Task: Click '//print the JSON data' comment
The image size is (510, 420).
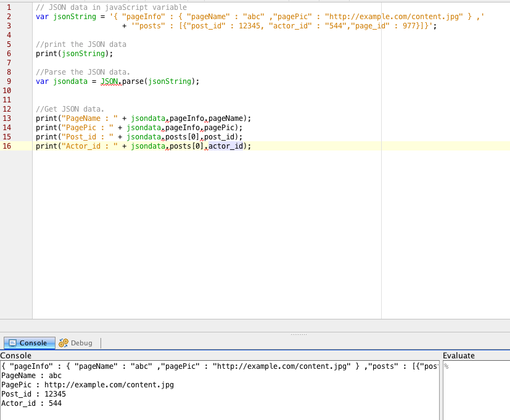Action: tap(81, 44)
